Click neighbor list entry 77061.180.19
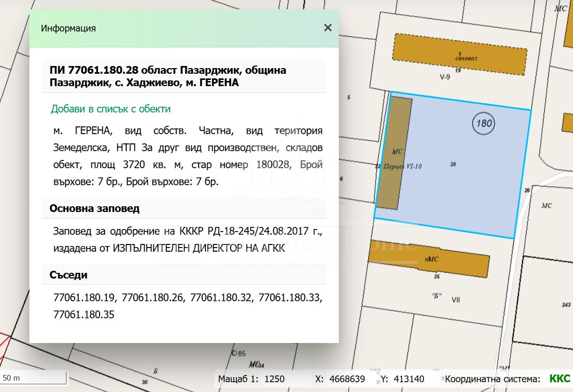Viewport: 573px width, 392px height. [85, 298]
